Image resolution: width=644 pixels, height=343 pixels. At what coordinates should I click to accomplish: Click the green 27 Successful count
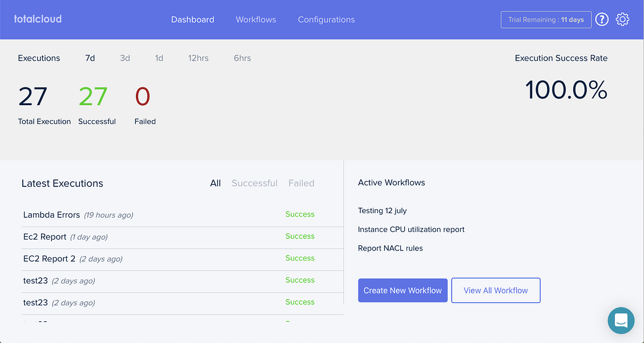93,96
